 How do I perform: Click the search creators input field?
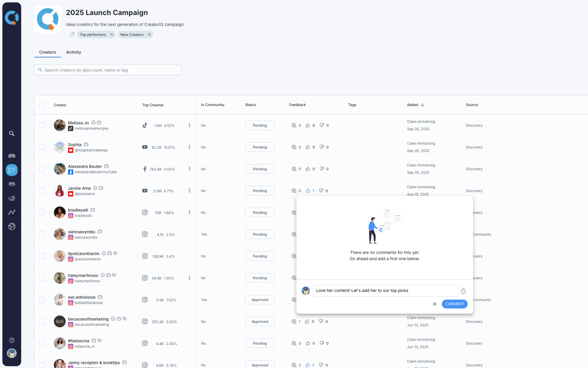(108, 70)
